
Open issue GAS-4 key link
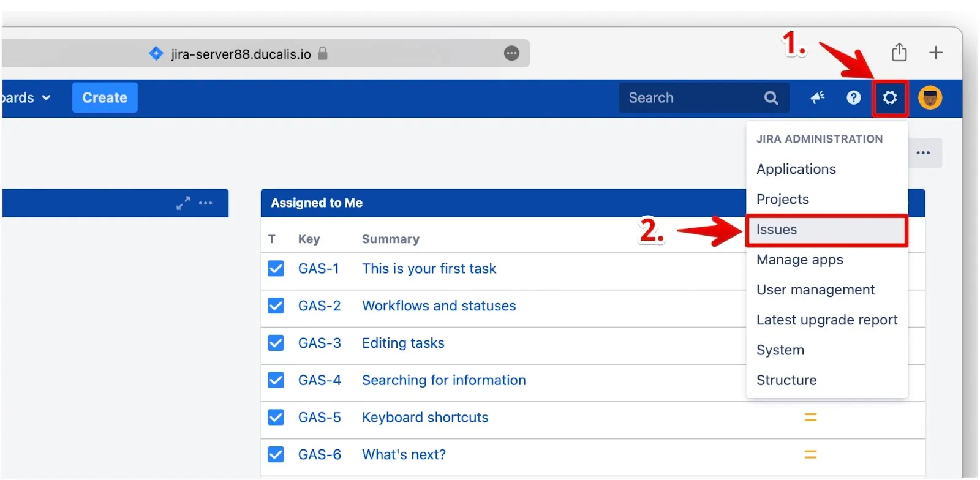(x=319, y=380)
